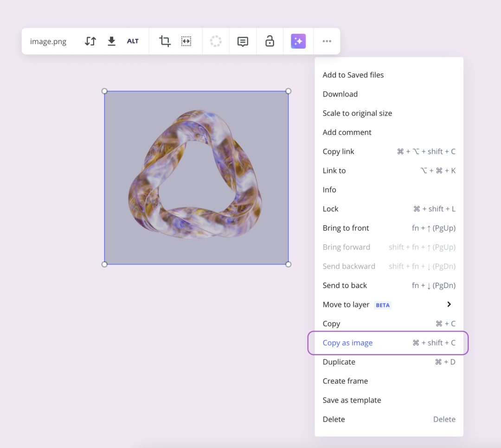Select Bring to front
The height and width of the screenshot is (448, 501).
click(x=389, y=228)
